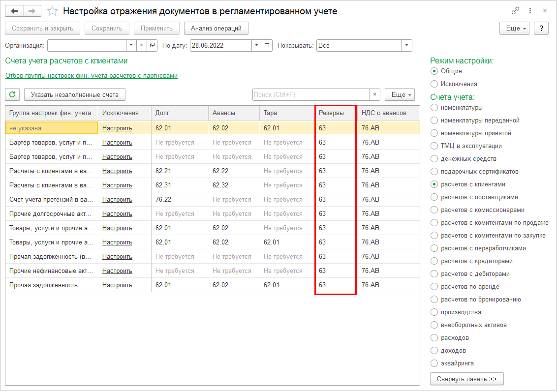Clear the Организация field with X icon
557x392 pixels.
pos(141,45)
